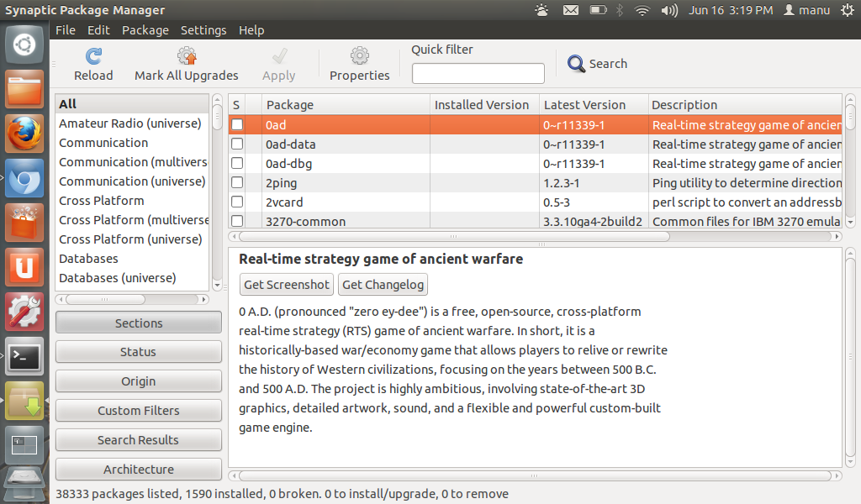Viewport: 861px width, 504px height.
Task: Toggle checkbox for 2vcard package
Action: click(x=237, y=202)
